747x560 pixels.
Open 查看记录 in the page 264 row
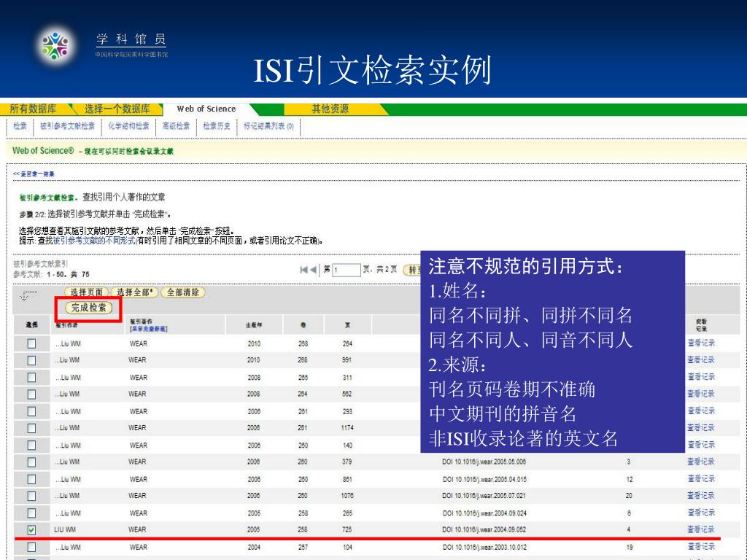point(701,343)
